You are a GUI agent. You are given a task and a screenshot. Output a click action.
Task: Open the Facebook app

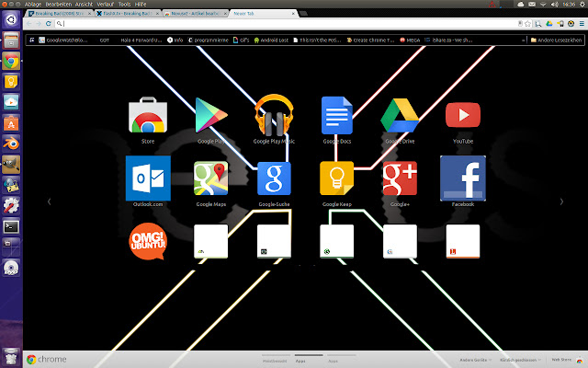463,178
